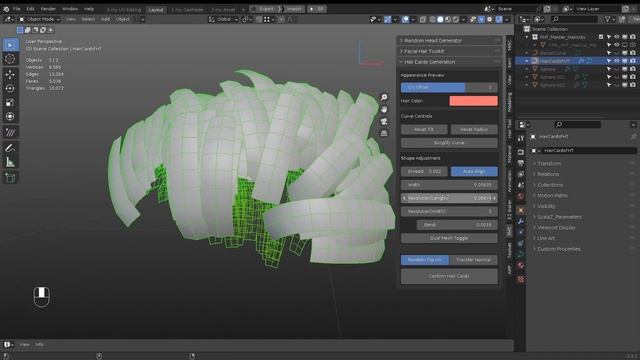
Task: Select the Move tool
Action: pyautogui.click(x=10, y=74)
